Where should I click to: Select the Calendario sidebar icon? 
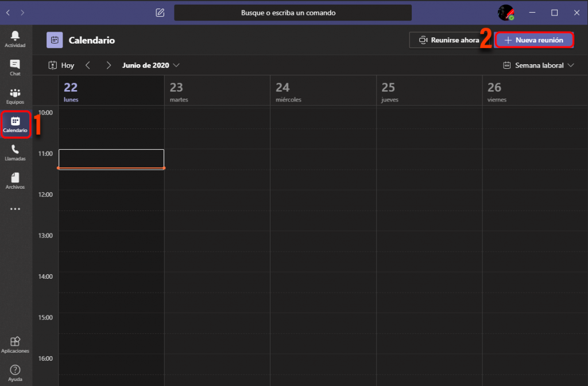click(14, 124)
